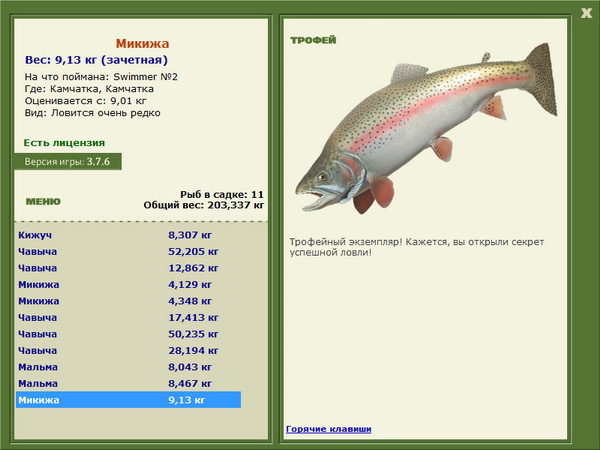The image size is (600, 450).
Task: Select the Чавыча 28,194 кг entry
Action: (128, 350)
